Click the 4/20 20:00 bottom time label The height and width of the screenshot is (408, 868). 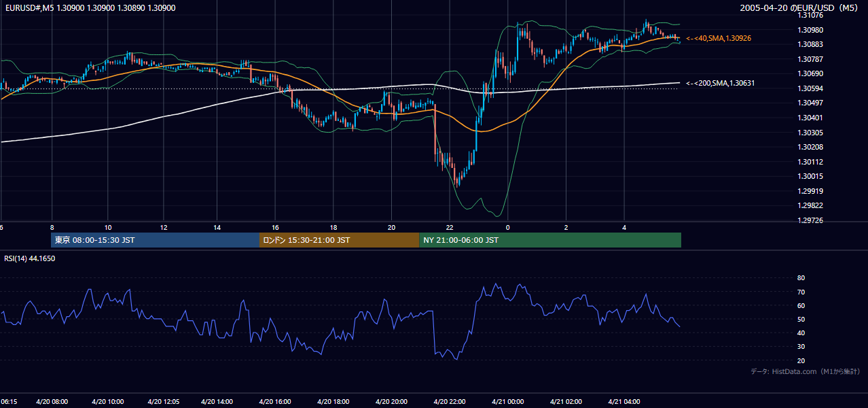pos(391,402)
